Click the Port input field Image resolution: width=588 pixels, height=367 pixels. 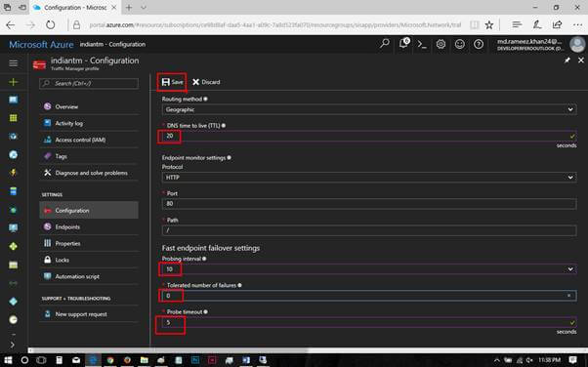point(369,204)
